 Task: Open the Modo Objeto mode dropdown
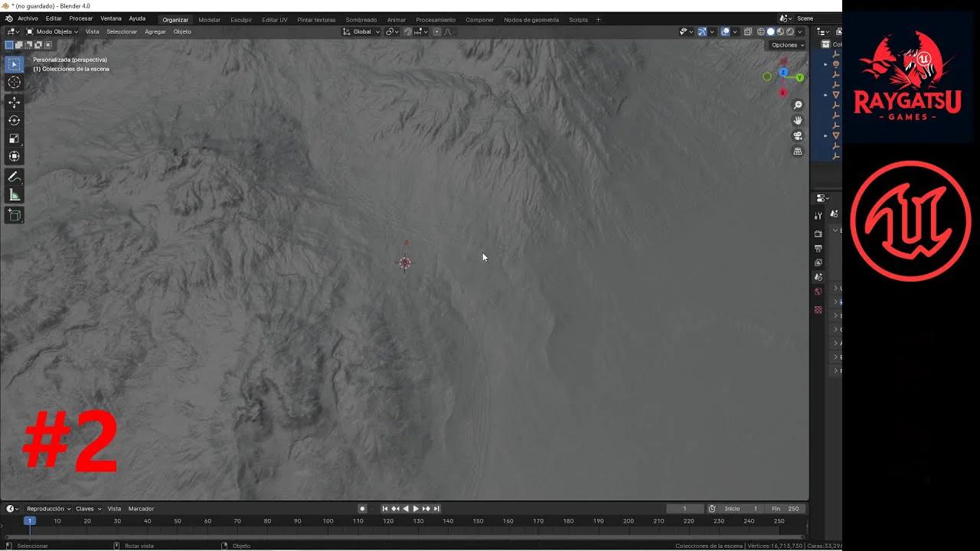pos(51,31)
